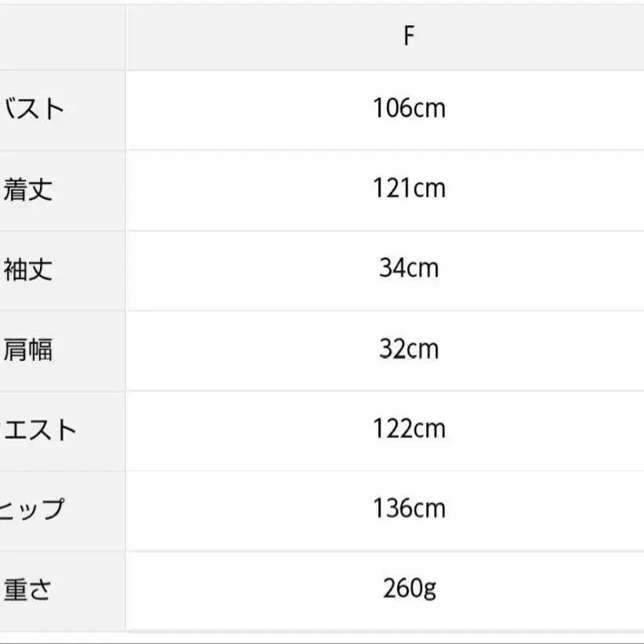Click the 136cm hip value
The width and height of the screenshot is (644, 644).
pyautogui.click(x=408, y=508)
